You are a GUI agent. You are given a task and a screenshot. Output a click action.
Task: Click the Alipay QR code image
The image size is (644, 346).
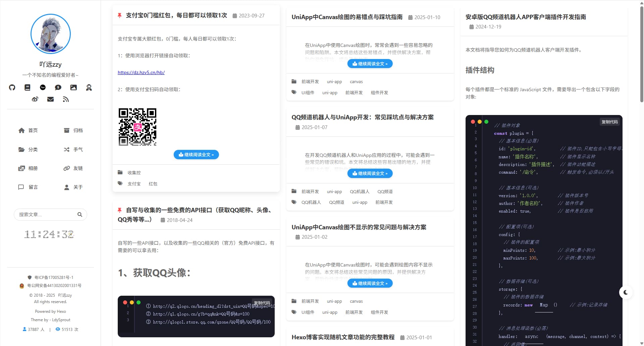point(138,127)
